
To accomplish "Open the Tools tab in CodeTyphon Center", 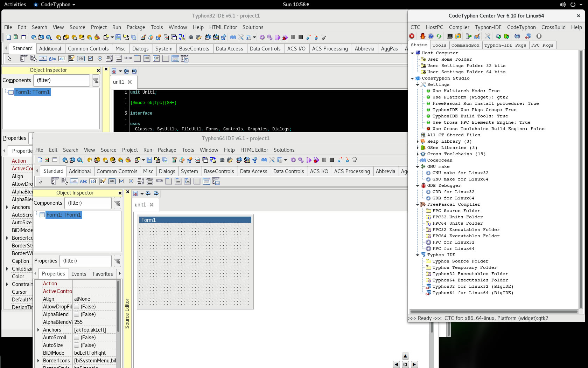I will point(439,45).
